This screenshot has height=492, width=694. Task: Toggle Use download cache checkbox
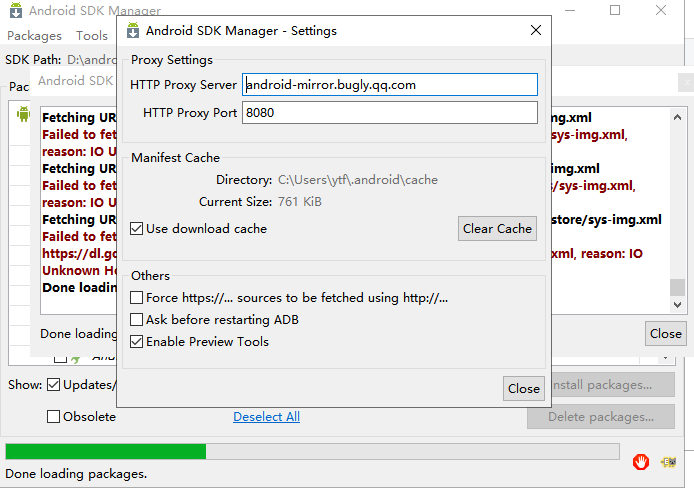136,229
